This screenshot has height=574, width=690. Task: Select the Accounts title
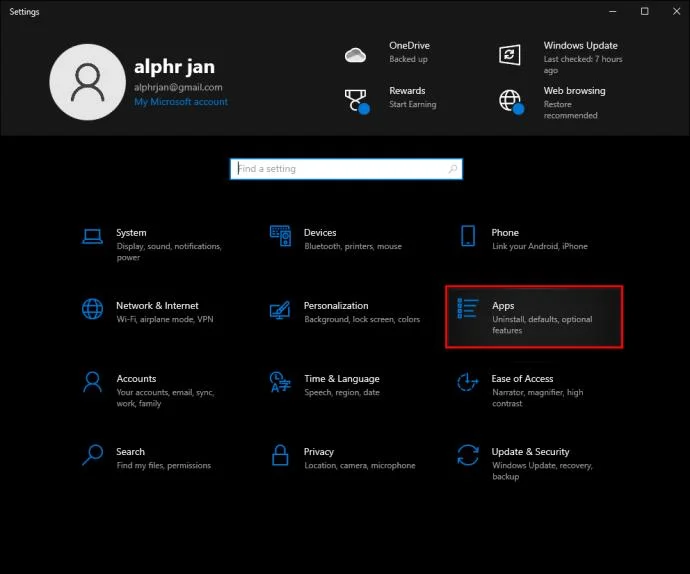[136, 379]
